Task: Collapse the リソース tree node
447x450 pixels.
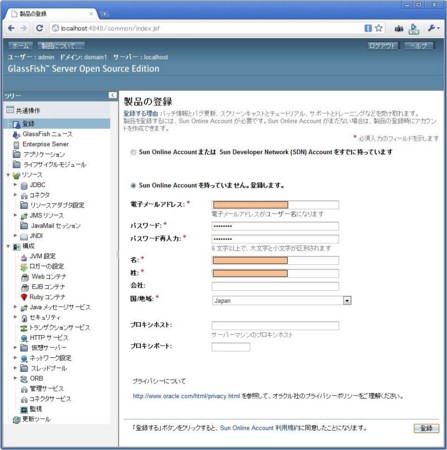Action: pyautogui.click(x=8, y=175)
